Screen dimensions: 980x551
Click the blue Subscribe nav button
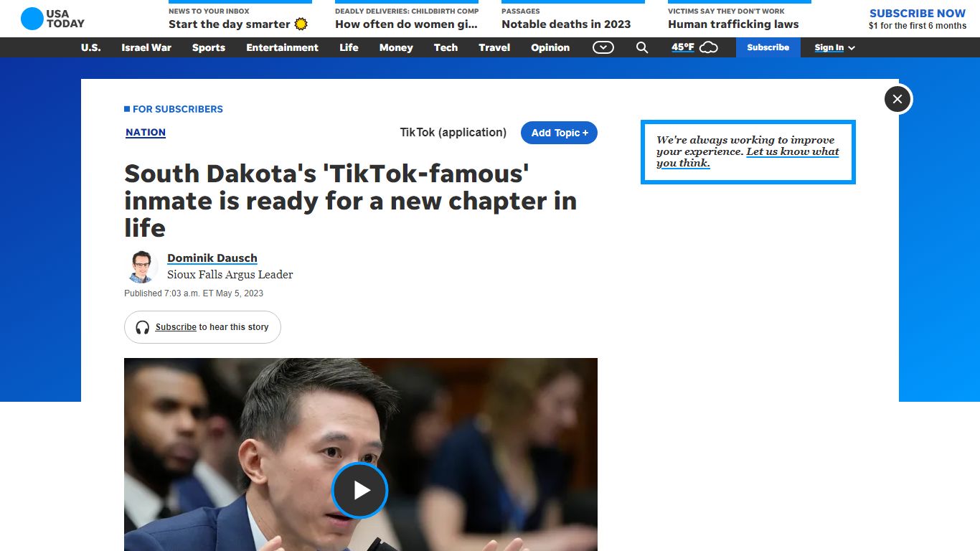coord(768,47)
